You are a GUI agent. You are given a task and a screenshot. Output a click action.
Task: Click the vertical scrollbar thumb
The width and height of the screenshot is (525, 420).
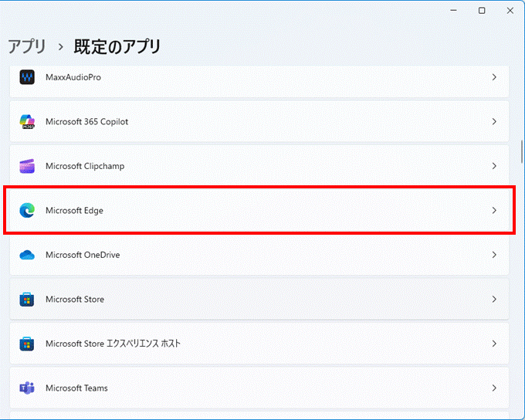[522, 151]
